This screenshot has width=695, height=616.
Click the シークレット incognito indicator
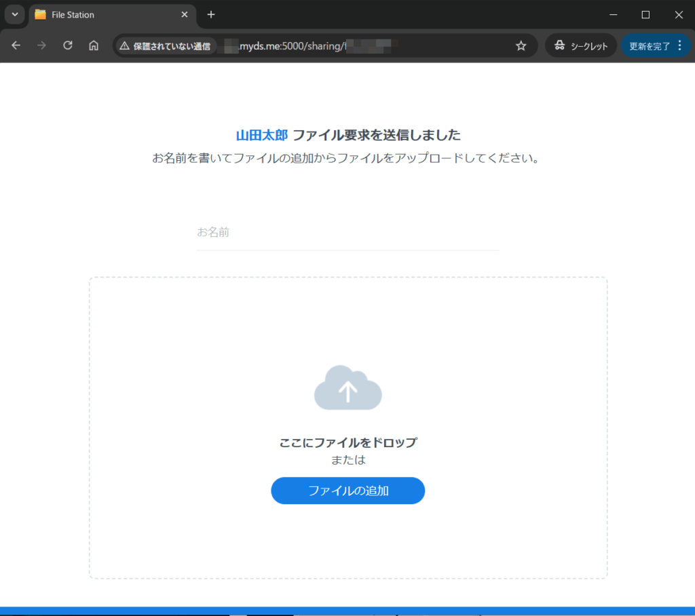click(580, 45)
